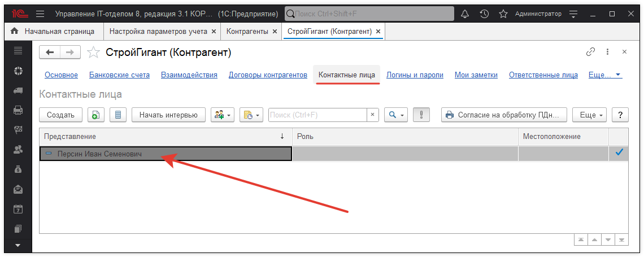The height and width of the screenshot is (257, 644).
Task: Expand the Еще dropdown in toolbar
Action: (x=589, y=115)
